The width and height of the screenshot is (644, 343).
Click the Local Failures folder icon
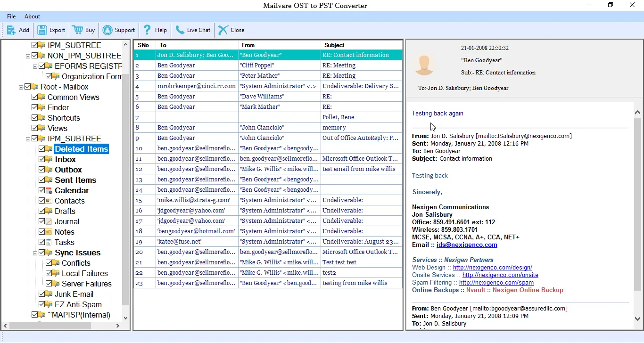click(x=56, y=273)
